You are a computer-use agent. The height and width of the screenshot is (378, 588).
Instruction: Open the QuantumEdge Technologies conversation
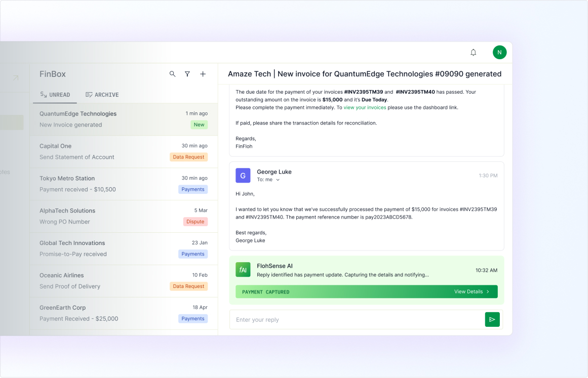point(124,119)
